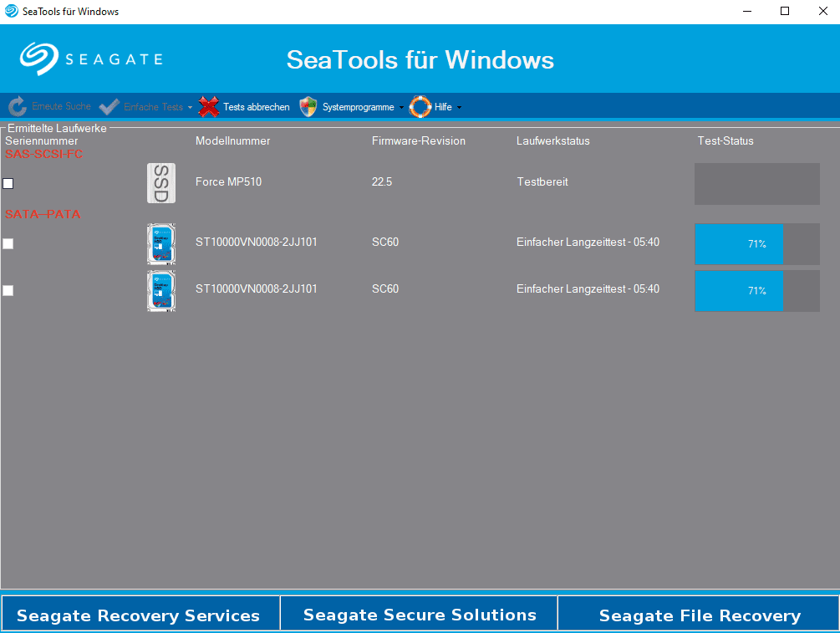Click the first 71% progress bar
The height and width of the screenshot is (633, 840).
757,244
